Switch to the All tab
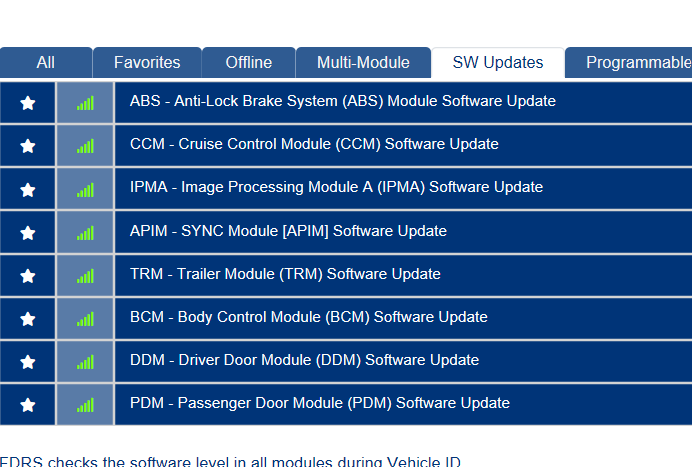Image resolution: width=692 pixels, height=467 pixels. (46, 62)
